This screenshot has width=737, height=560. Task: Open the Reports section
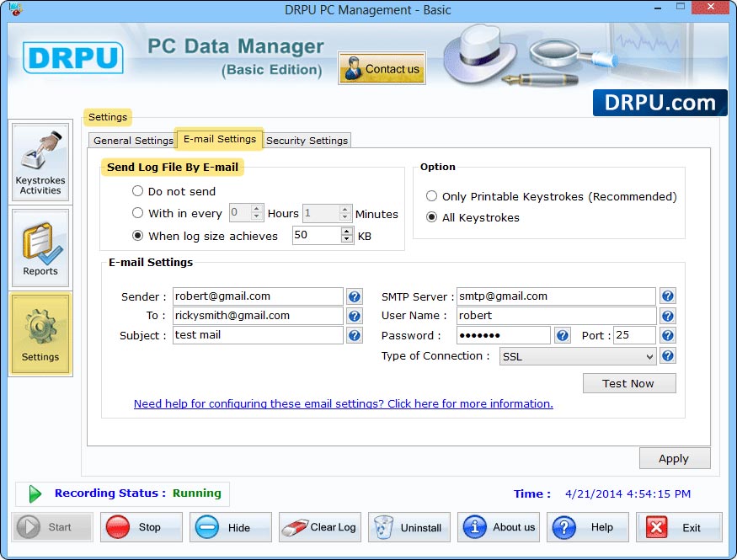pos(40,248)
